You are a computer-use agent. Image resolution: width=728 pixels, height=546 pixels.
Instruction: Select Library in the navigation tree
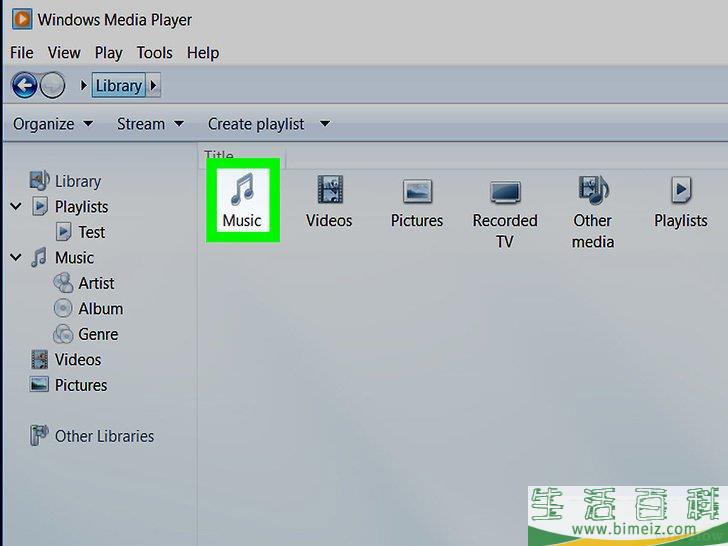[x=78, y=181]
